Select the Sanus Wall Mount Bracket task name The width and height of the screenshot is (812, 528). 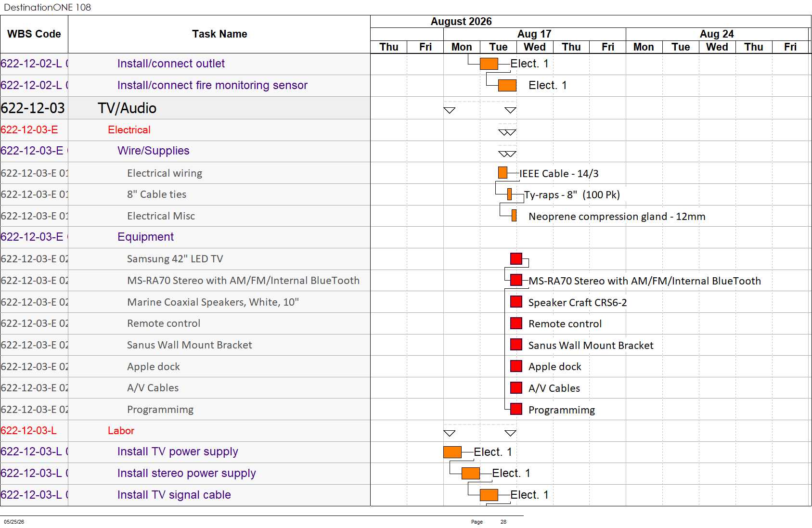click(x=190, y=345)
